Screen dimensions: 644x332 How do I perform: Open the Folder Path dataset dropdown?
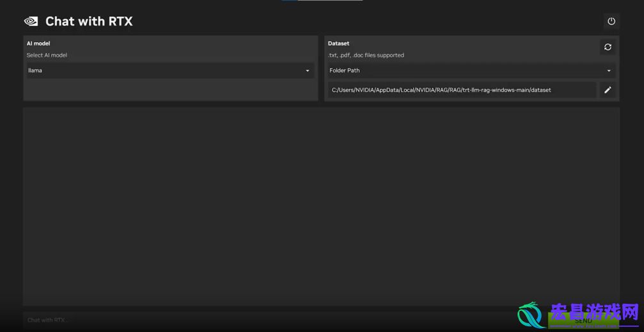(471, 70)
